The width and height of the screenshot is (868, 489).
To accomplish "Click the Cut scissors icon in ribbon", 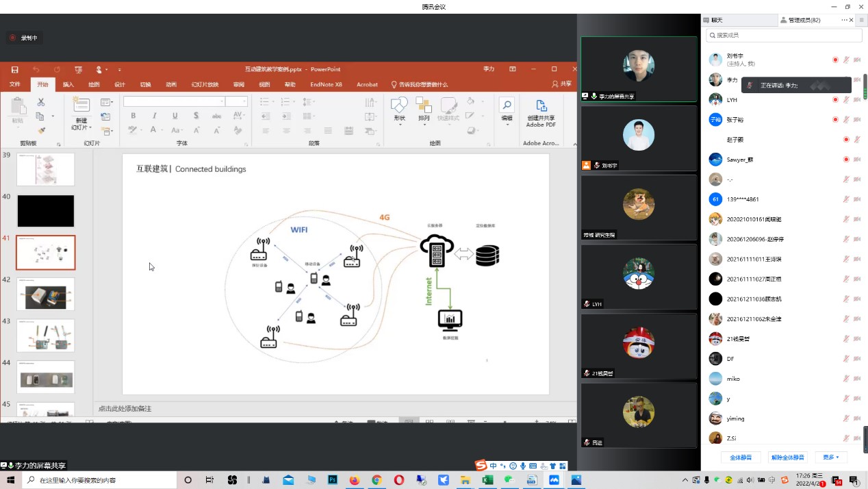I will (41, 102).
